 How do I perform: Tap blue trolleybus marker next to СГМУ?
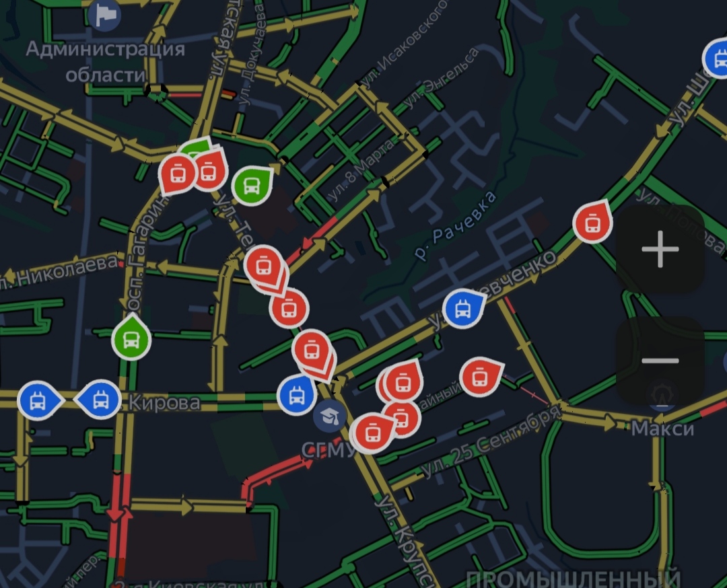point(298,395)
